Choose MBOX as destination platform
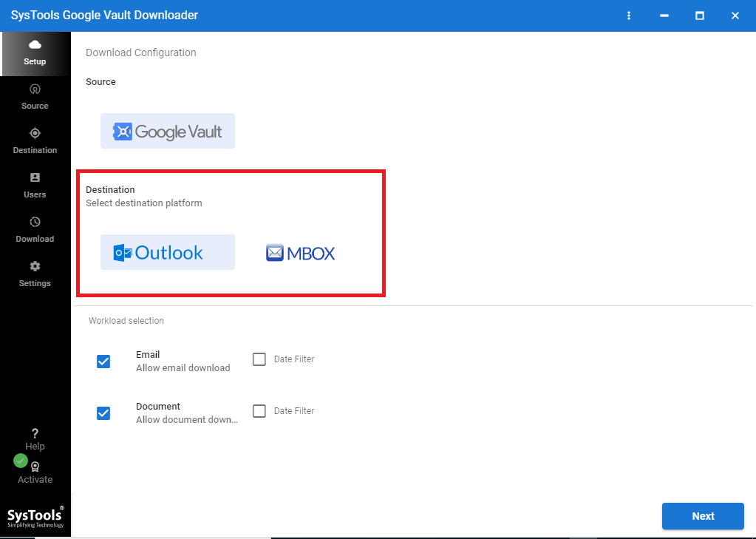Image resolution: width=756 pixels, height=539 pixels. (300, 253)
